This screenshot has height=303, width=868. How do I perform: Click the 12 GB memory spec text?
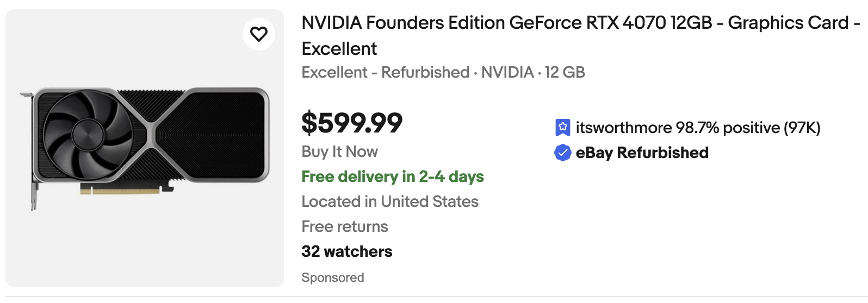pyautogui.click(x=565, y=72)
